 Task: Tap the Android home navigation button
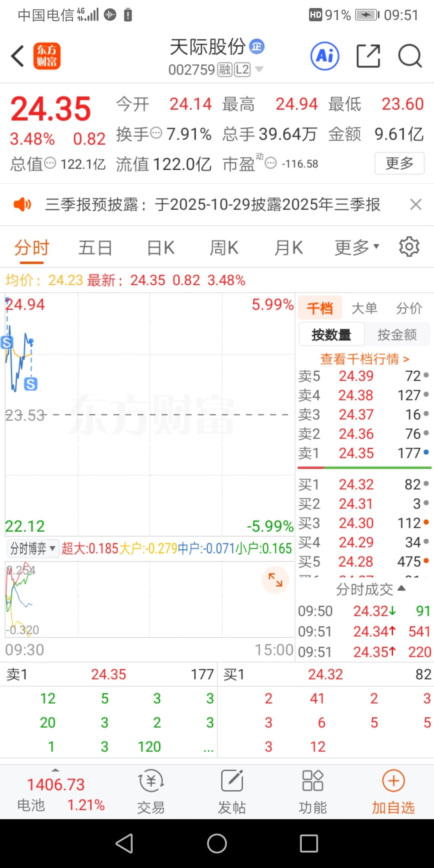pos(217,843)
